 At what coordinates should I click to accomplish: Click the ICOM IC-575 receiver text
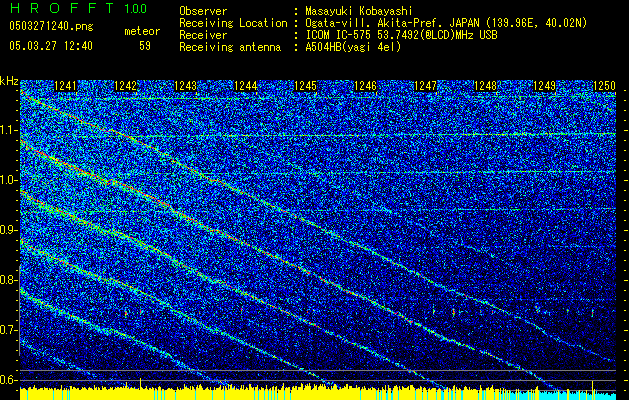(x=401, y=35)
